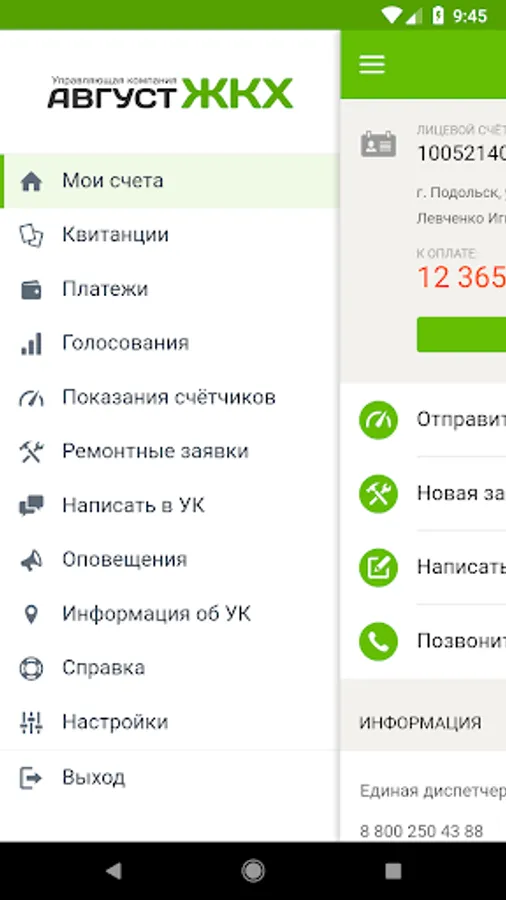
Task: Open Написать в УК menu item
Action: (170, 506)
